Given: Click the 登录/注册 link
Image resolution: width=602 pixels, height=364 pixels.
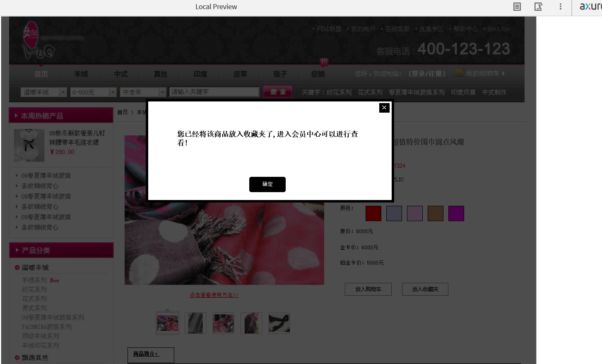Looking at the screenshot, I should point(427,73).
